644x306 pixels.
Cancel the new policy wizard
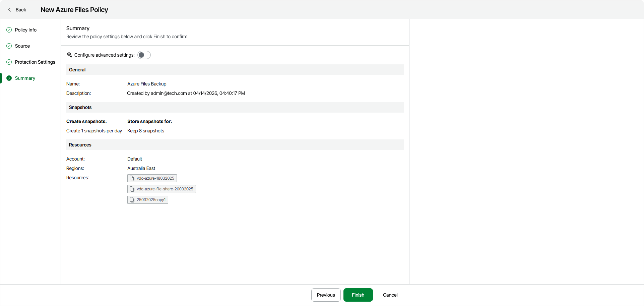[390, 295]
